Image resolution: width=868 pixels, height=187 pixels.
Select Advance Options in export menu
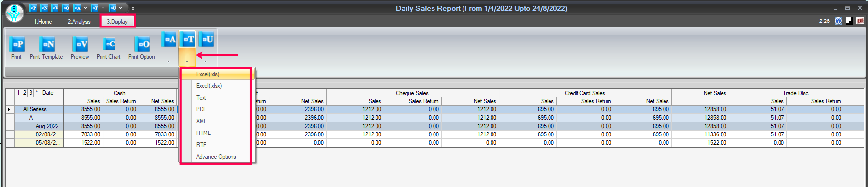216,157
